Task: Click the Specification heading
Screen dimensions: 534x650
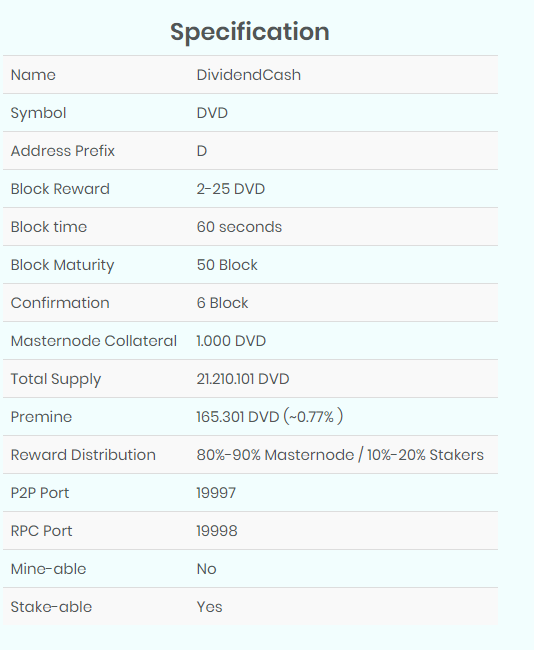Action: (x=250, y=32)
